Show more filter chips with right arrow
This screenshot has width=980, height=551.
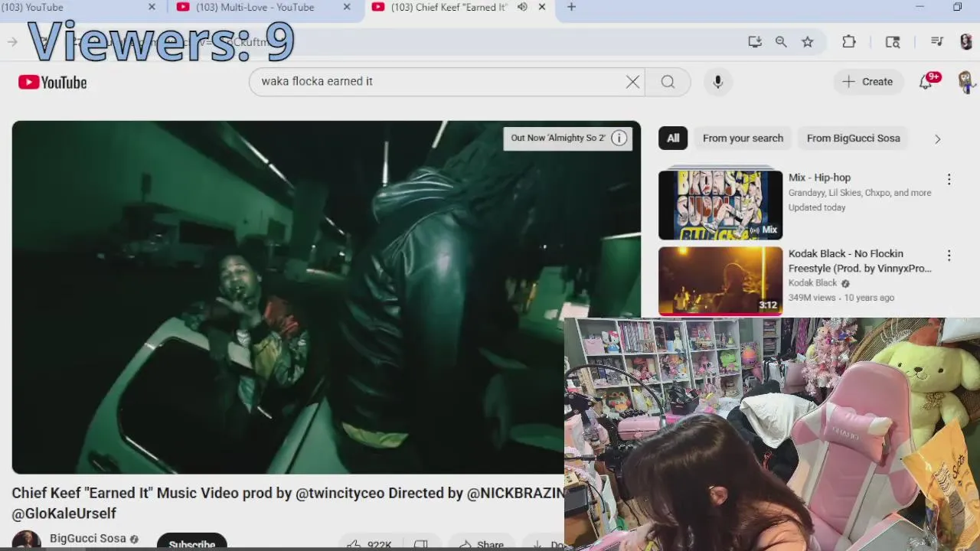point(937,139)
